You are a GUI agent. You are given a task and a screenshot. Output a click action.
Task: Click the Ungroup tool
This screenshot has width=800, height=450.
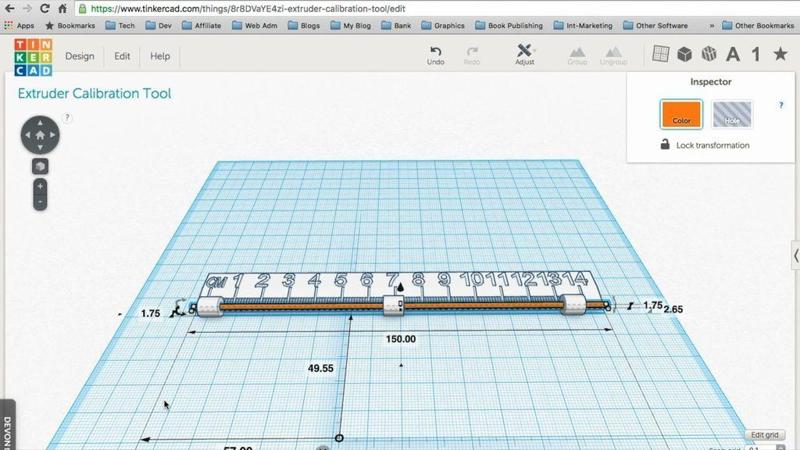point(613,55)
